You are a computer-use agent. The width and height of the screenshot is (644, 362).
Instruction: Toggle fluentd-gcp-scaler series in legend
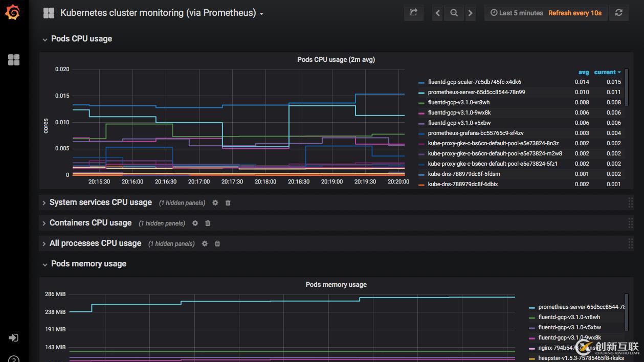click(x=474, y=82)
